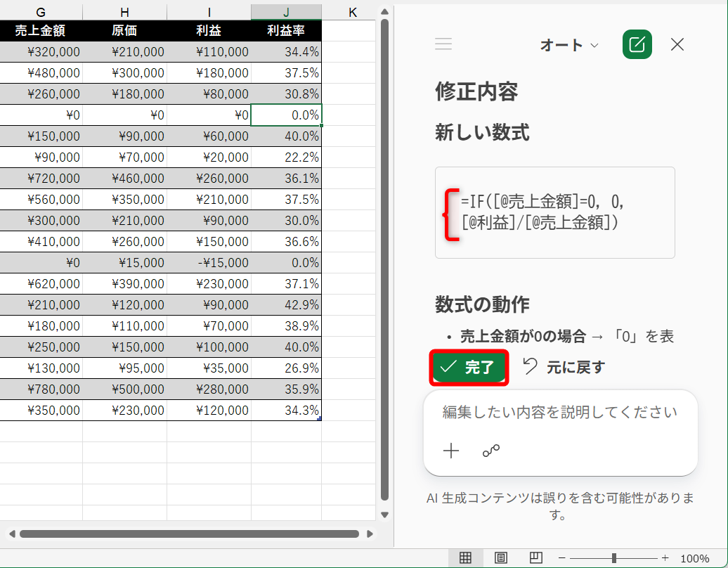Start a new chat with green edit icon
The width and height of the screenshot is (728, 568).
tap(637, 44)
